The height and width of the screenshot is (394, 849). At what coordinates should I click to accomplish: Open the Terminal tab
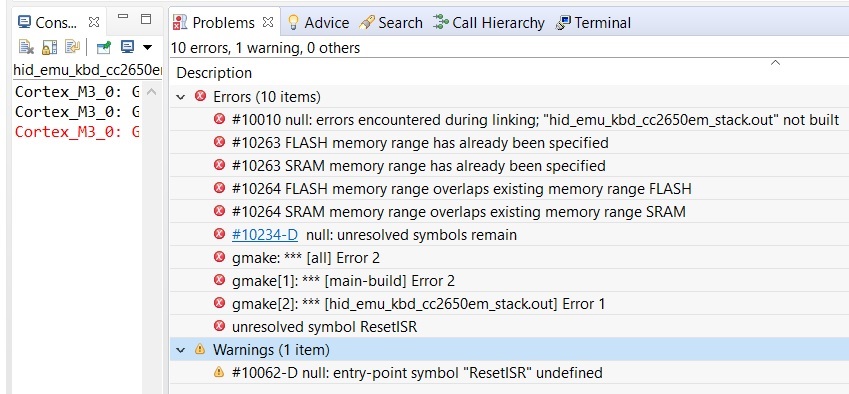point(593,23)
